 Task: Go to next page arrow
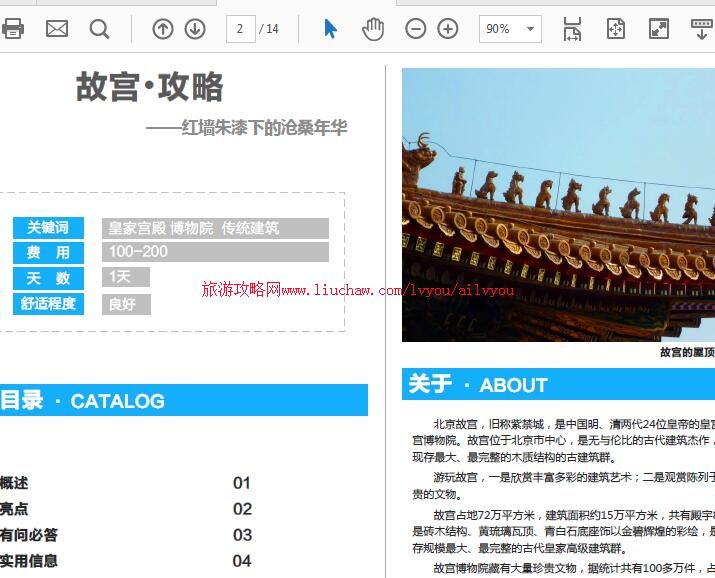coord(195,29)
